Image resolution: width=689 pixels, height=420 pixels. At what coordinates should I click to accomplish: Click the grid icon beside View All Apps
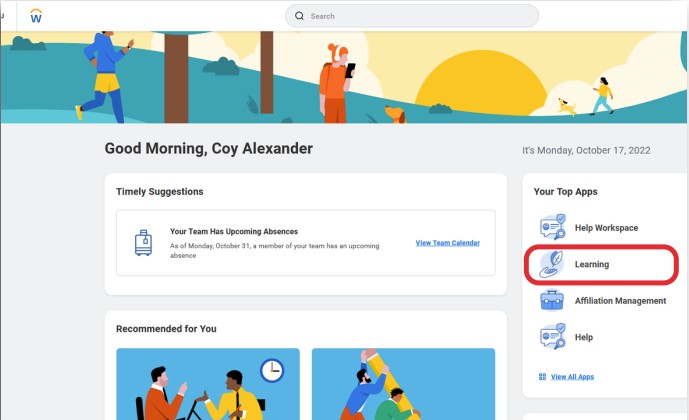tap(543, 377)
